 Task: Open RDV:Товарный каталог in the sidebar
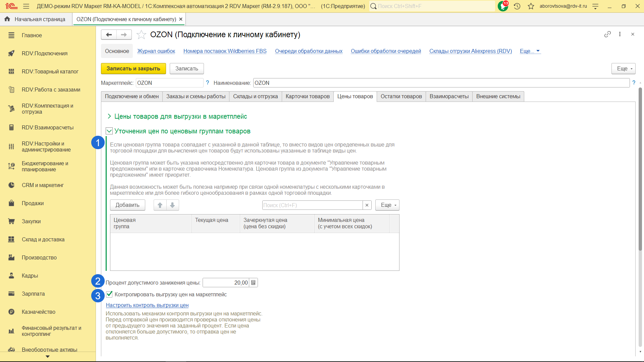(x=50, y=71)
